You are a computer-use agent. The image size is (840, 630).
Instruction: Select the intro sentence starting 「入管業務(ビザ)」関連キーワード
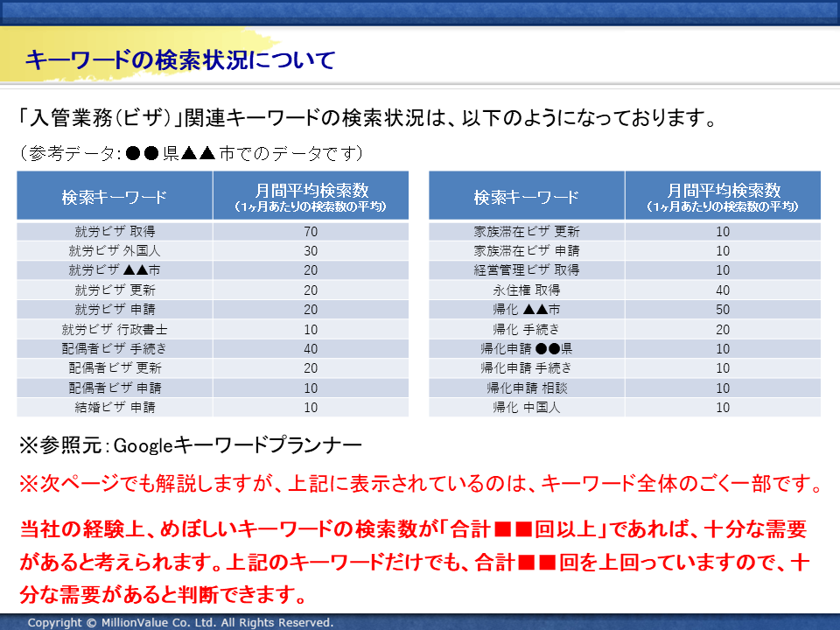(367, 118)
